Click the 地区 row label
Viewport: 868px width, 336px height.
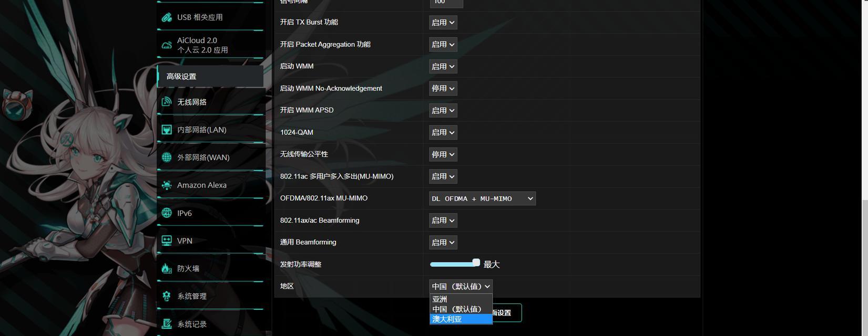(287, 286)
